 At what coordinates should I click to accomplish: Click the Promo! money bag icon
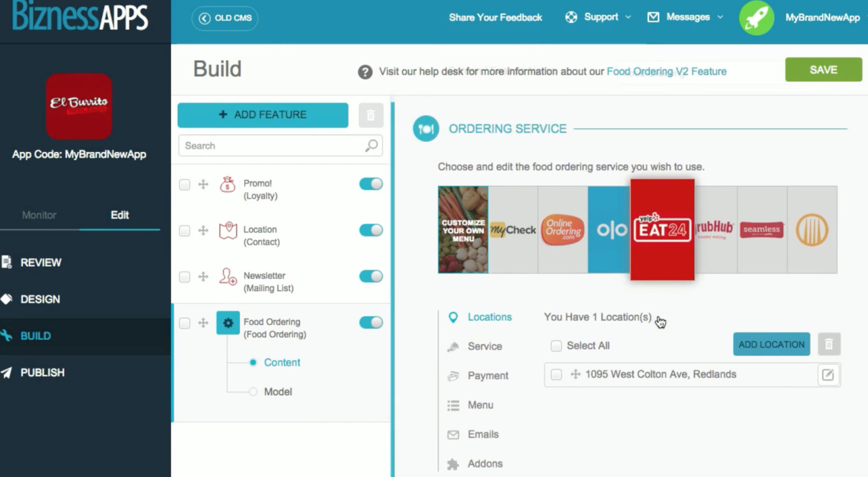(x=228, y=185)
